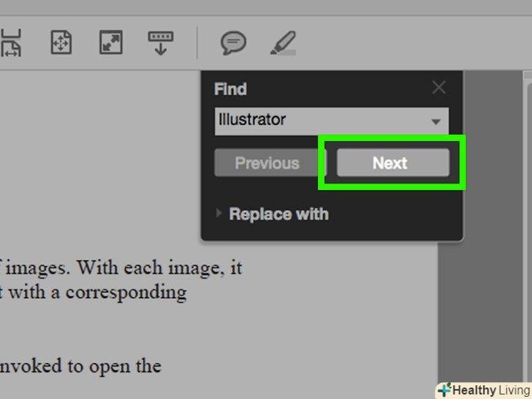The height and width of the screenshot is (399, 532).
Task: Select the highlight text tool
Action: [284, 43]
